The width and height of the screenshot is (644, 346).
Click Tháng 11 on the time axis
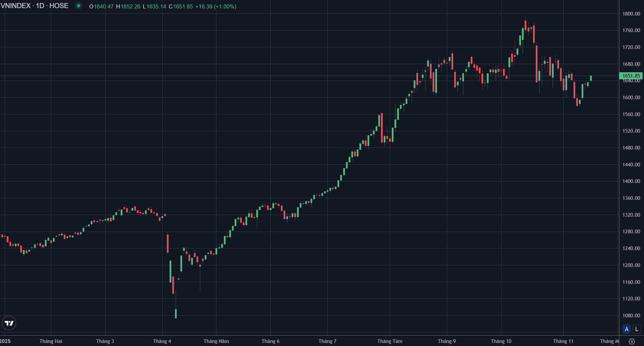point(563,341)
